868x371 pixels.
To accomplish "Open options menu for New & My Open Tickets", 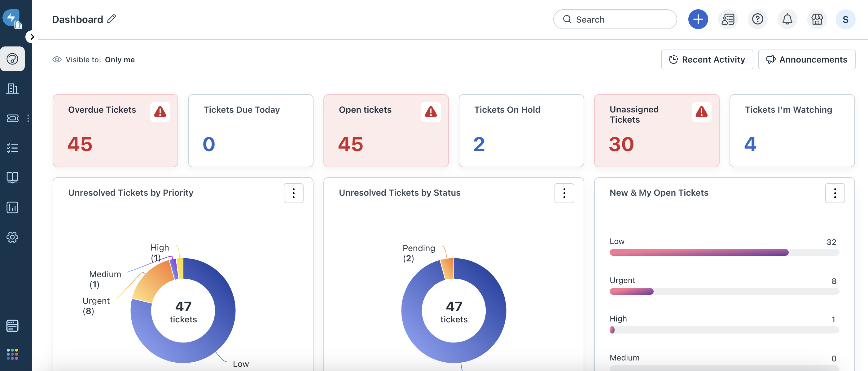I will (x=835, y=193).
